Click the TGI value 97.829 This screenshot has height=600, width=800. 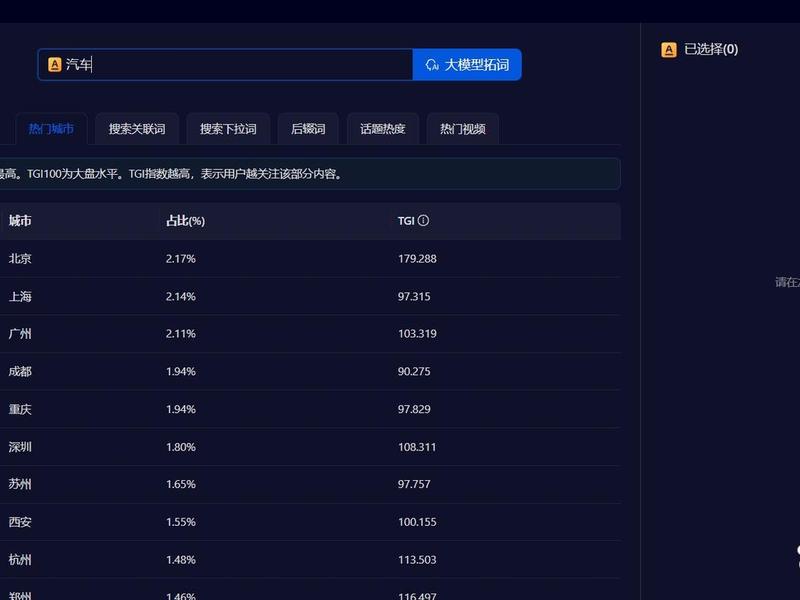(x=414, y=409)
